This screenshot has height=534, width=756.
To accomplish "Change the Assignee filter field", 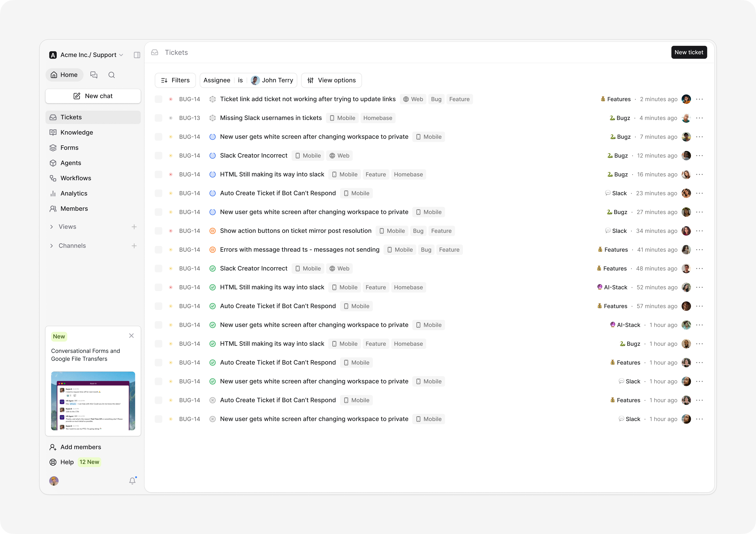I will 217,80.
